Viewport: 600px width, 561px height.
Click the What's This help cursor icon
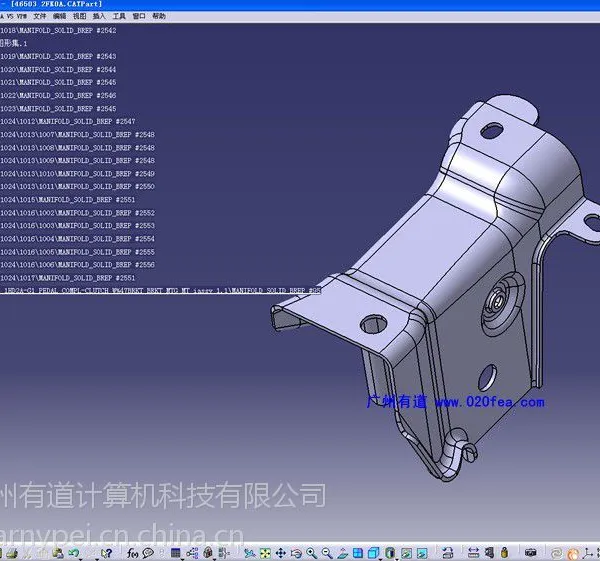point(106,553)
